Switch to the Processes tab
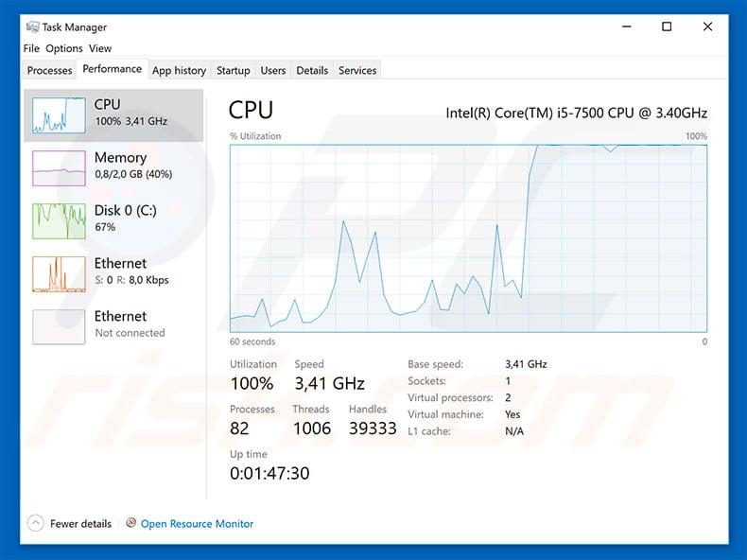The height and width of the screenshot is (560, 747). click(49, 70)
